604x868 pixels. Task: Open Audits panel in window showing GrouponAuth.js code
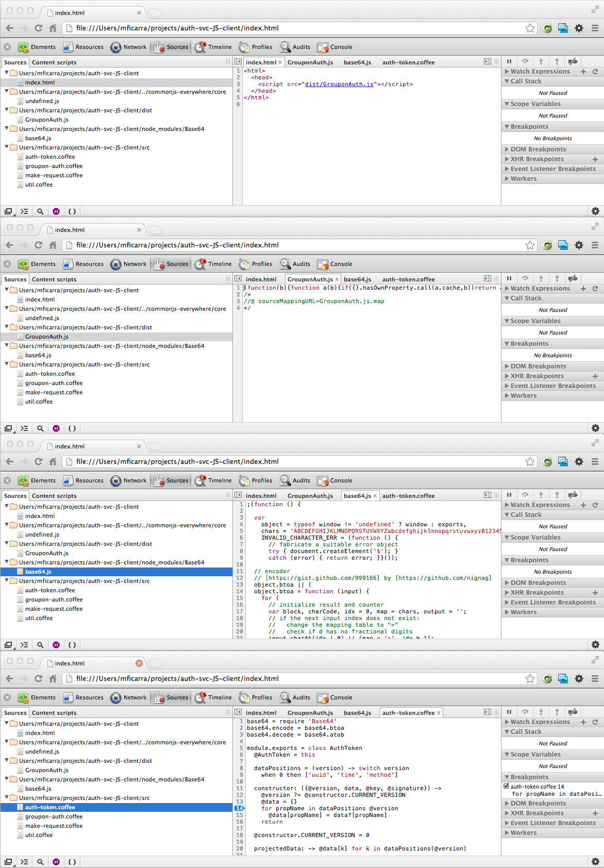coord(295,264)
